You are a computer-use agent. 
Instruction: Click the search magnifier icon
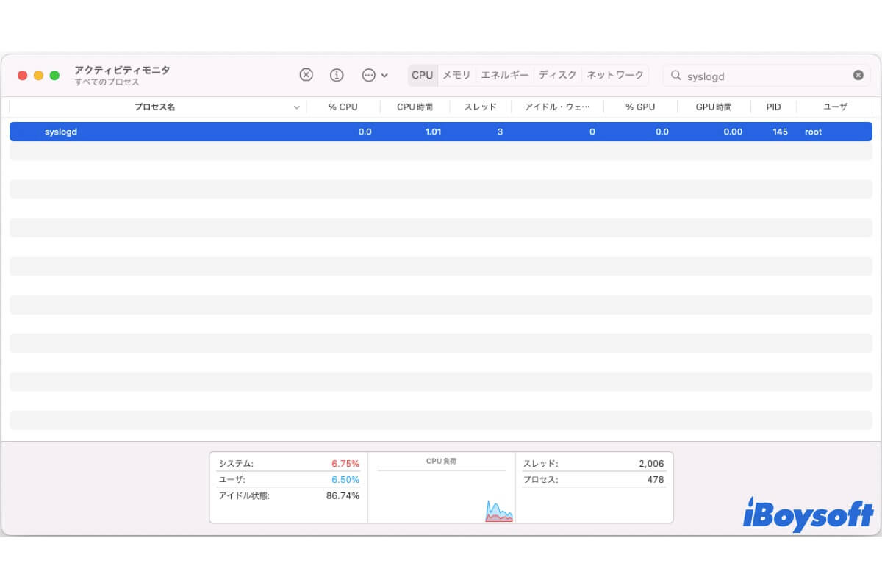(675, 76)
